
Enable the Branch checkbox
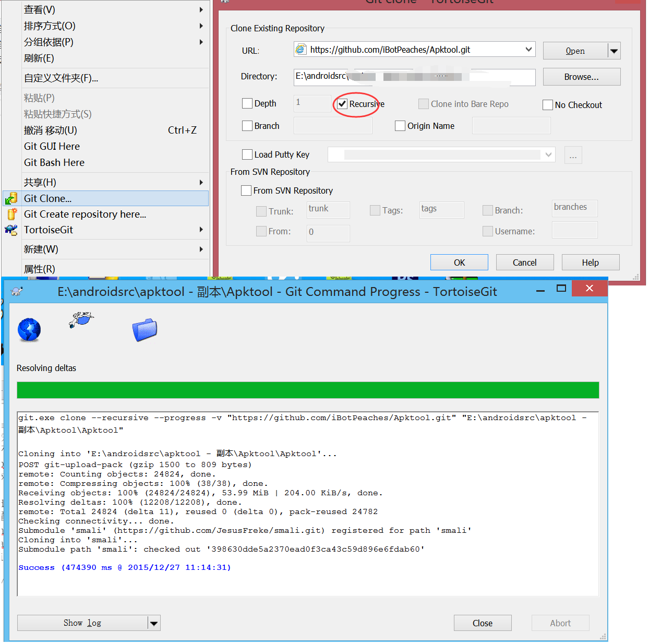[x=247, y=126]
